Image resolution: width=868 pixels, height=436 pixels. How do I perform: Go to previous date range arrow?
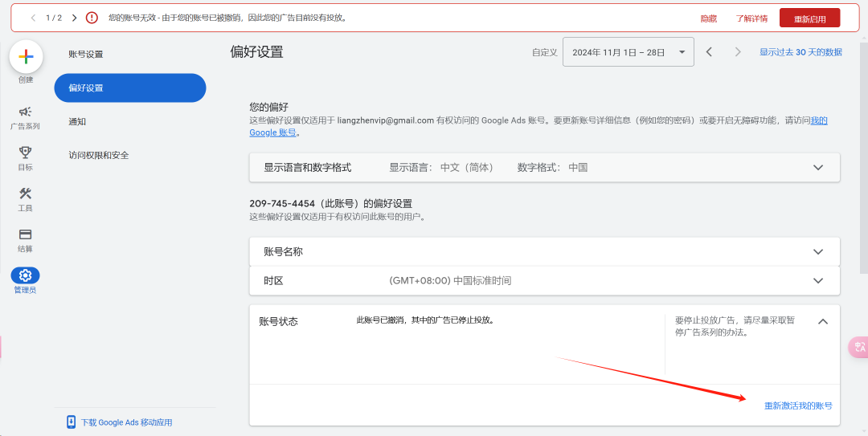(x=709, y=52)
